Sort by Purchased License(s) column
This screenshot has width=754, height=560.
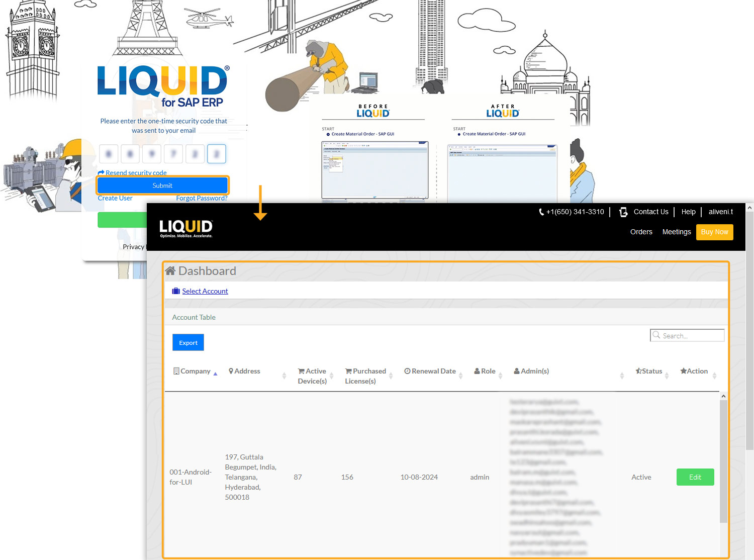[x=365, y=376]
